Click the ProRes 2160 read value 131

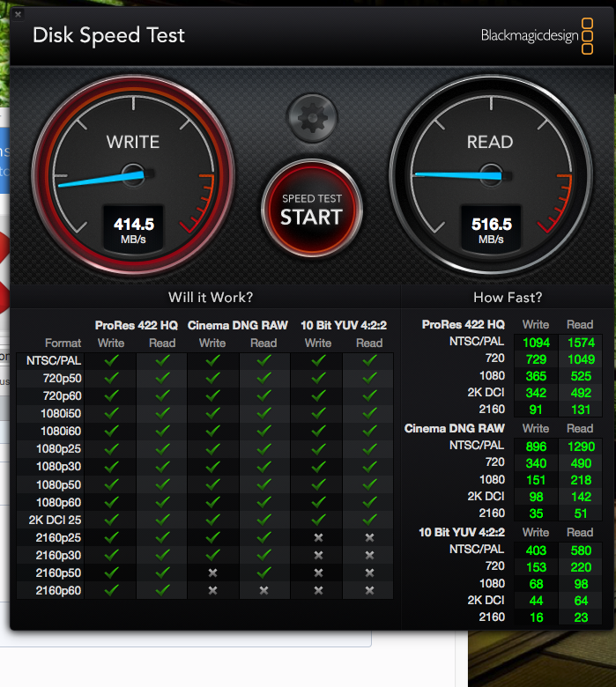coord(581,410)
